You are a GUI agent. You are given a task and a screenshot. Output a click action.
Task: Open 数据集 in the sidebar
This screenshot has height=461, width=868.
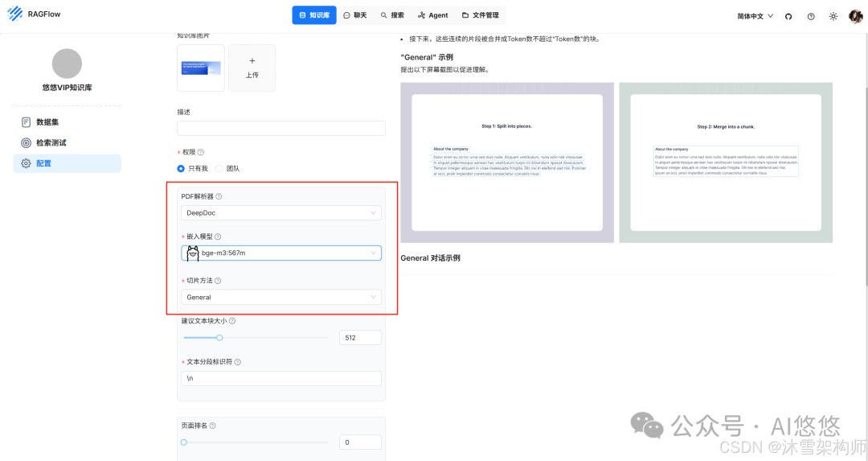click(x=67, y=122)
